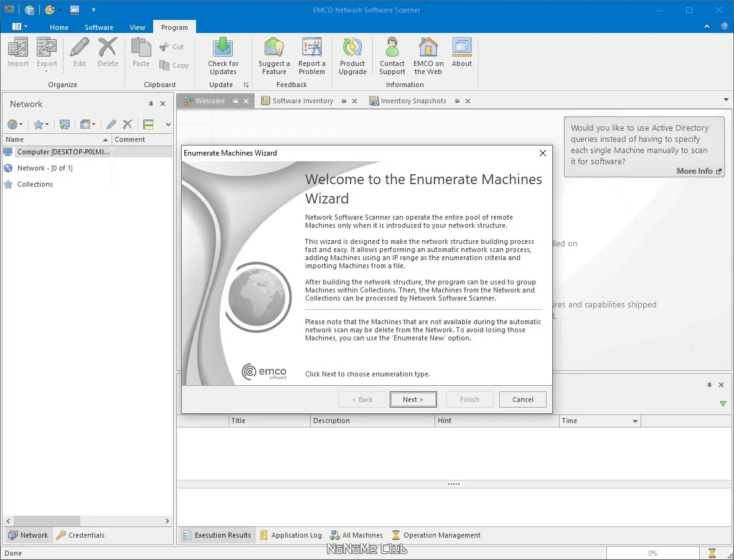Switch to the Home ribbon tab

pos(59,27)
